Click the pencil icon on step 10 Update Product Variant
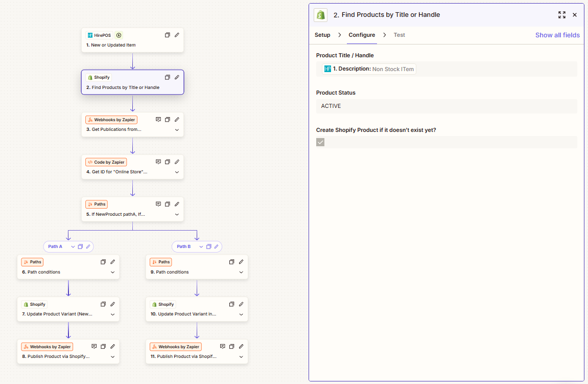 click(x=241, y=304)
